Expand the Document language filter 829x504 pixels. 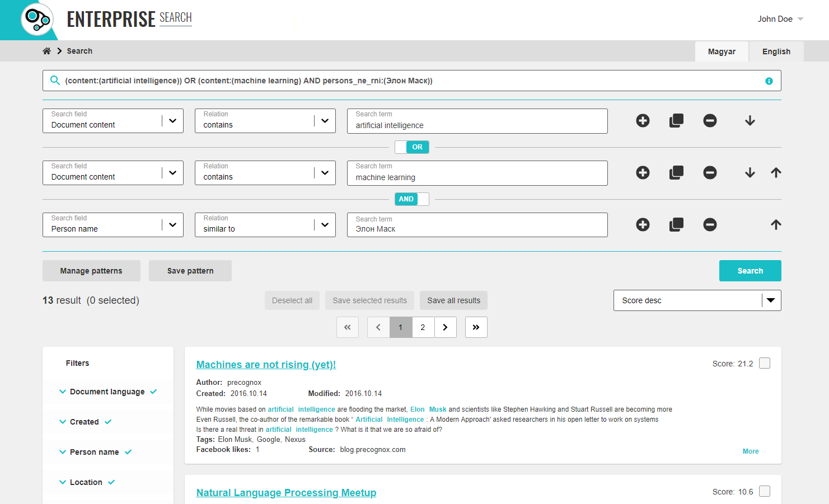coord(107,392)
